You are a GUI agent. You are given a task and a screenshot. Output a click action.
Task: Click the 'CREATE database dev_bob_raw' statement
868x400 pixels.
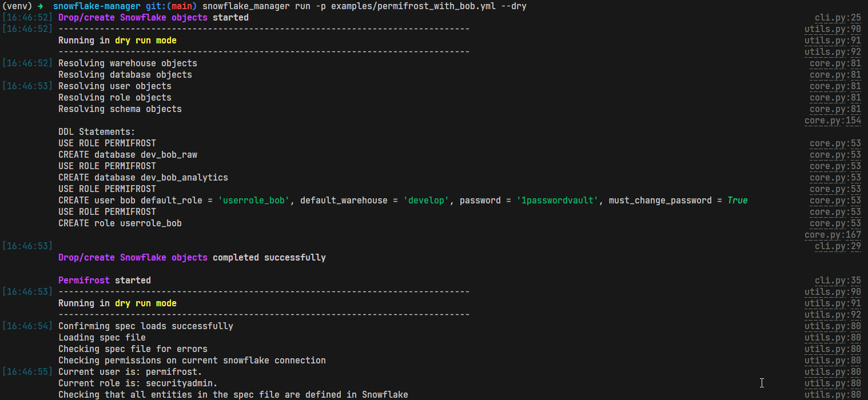coord(128,155)
